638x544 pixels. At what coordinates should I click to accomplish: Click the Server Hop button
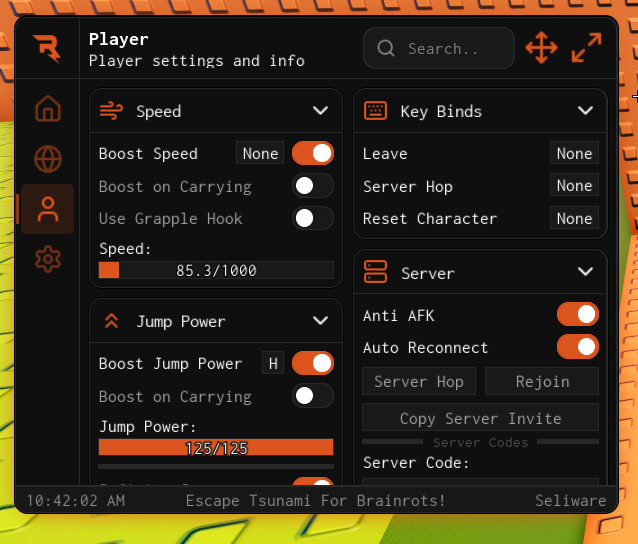pyautogui.click(x=419, y=381)
